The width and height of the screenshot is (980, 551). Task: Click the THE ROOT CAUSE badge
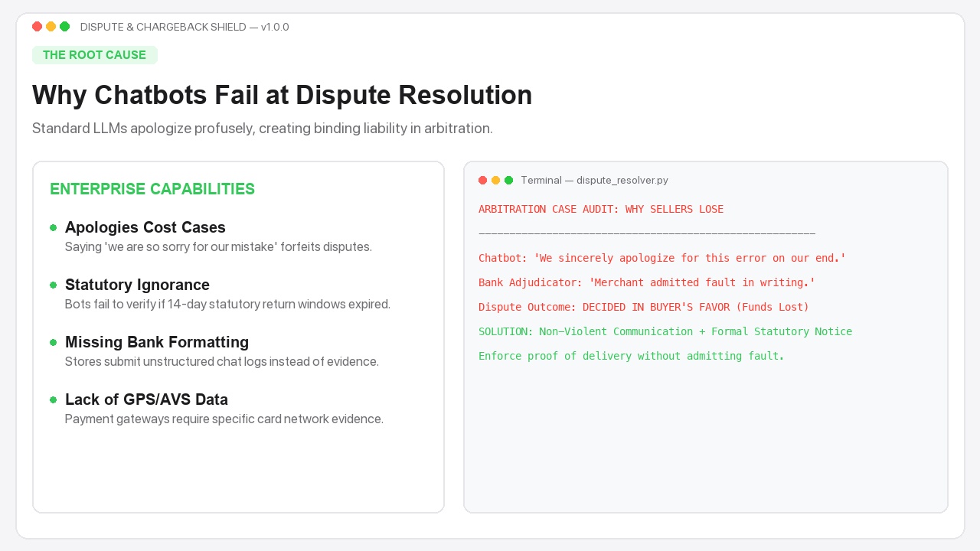tap(95, 55)
